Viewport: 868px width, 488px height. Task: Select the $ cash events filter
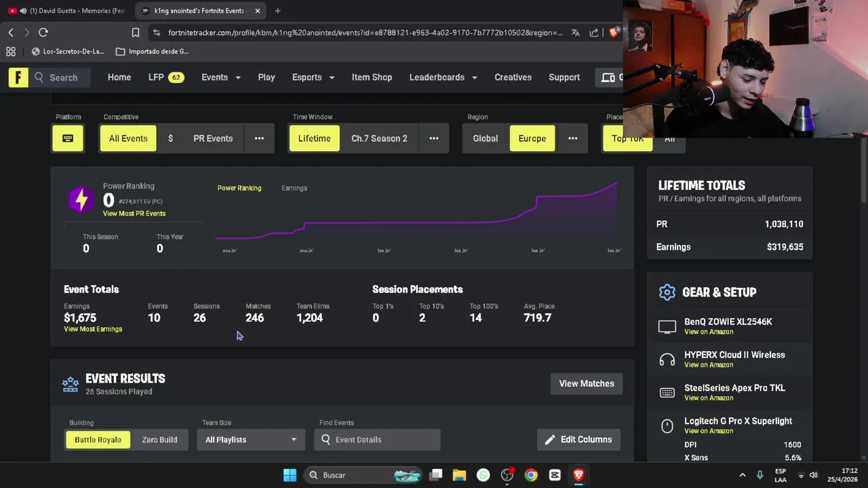(170, 138)
